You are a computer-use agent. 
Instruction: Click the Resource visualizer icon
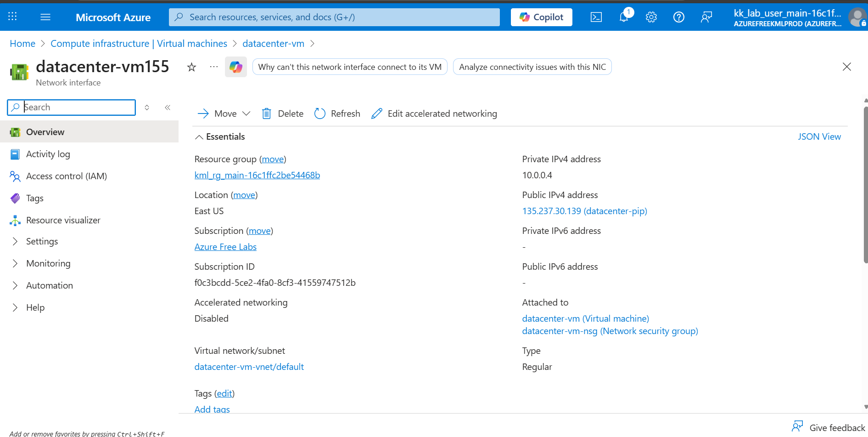click(15, 221)
